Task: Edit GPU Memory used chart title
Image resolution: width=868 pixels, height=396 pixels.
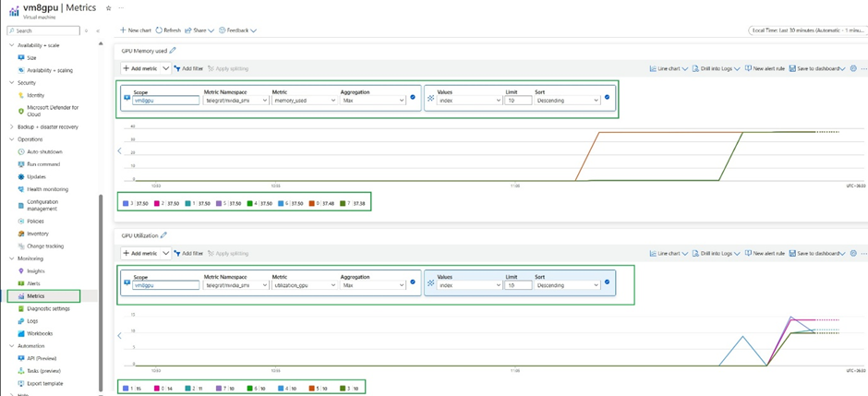Action: click(173, 51)
